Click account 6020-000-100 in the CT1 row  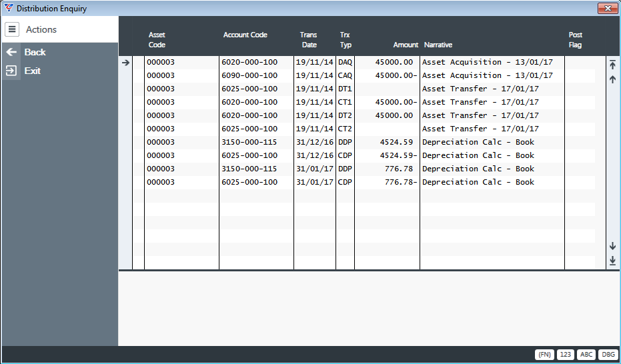(249, 102)
